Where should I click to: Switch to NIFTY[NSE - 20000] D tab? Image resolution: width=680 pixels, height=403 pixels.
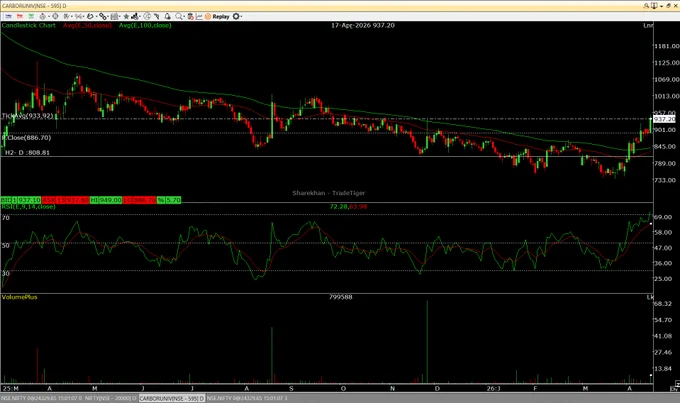tap(111, 398)
